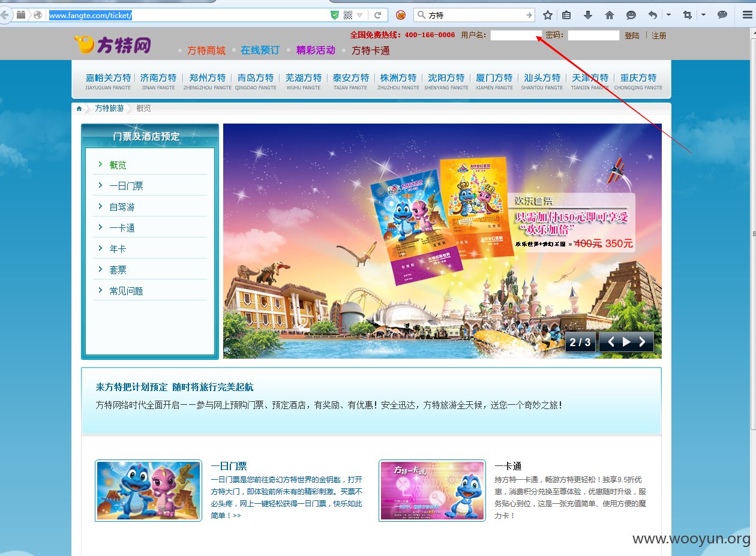Select the 汕头方特 park tab
The image size is (756, 556).
tap(542, 81)
